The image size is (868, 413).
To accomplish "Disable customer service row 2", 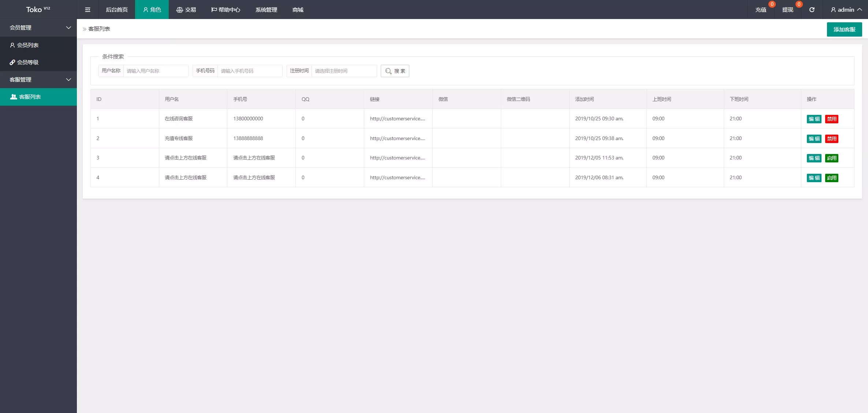I will point(831,139).
